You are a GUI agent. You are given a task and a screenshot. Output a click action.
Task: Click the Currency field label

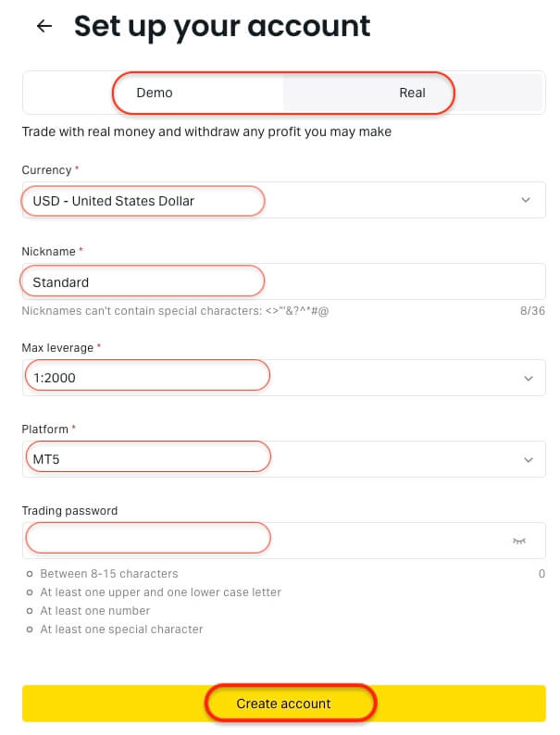point(46,170)
